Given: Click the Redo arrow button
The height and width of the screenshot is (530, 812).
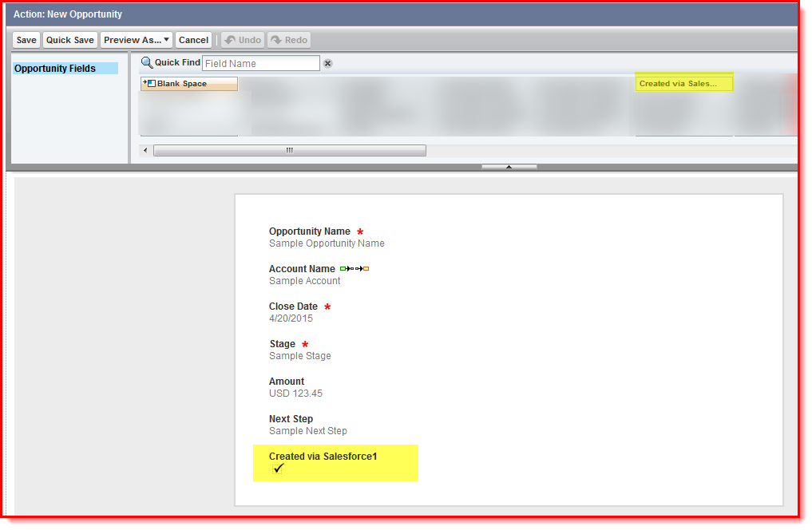Looking at the screenshot, I should point(289,40).
